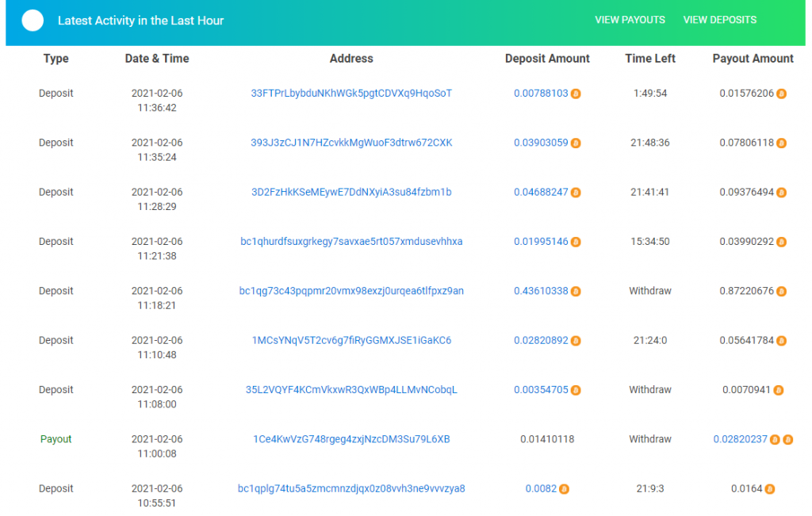Click the bitcoin icon beside payout 0.03990292
Viewport: 812px width, 516px height.
pyautogui.click(x=781, y=242)
